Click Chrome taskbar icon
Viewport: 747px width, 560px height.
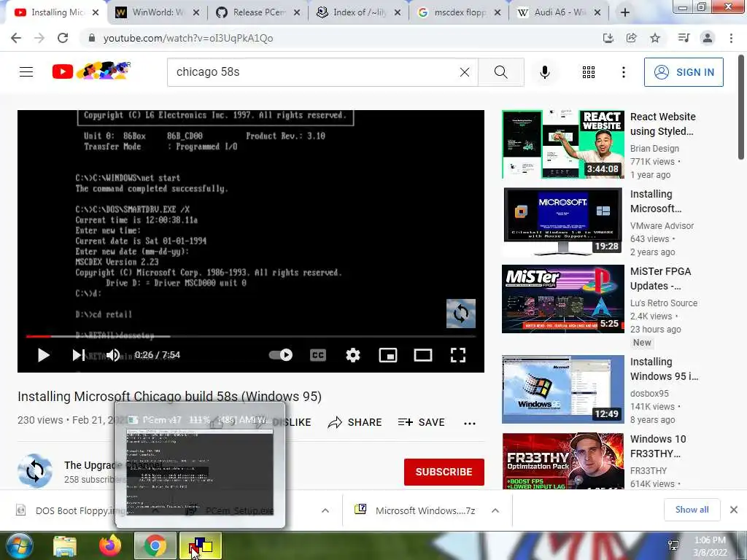tap(155, 545)
